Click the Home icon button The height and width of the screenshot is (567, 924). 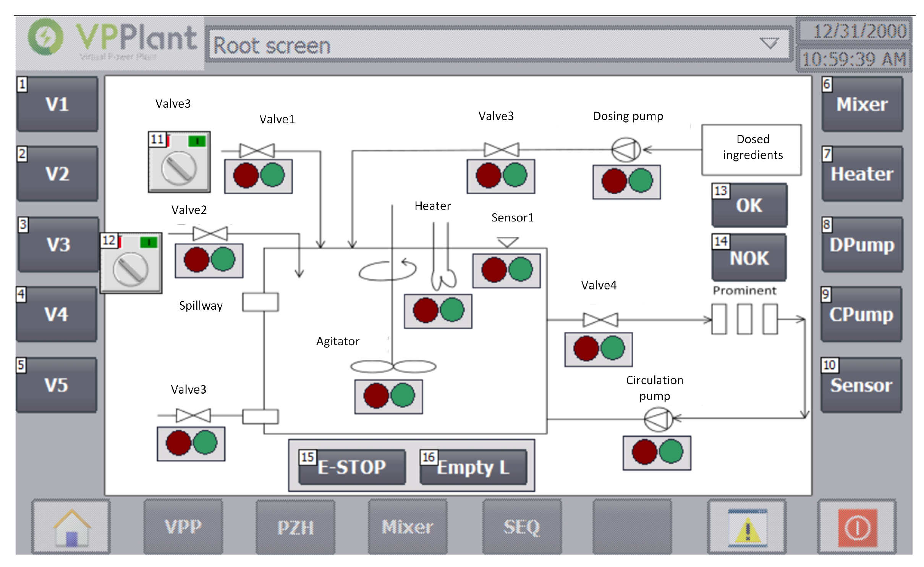(x=71, y=527)
